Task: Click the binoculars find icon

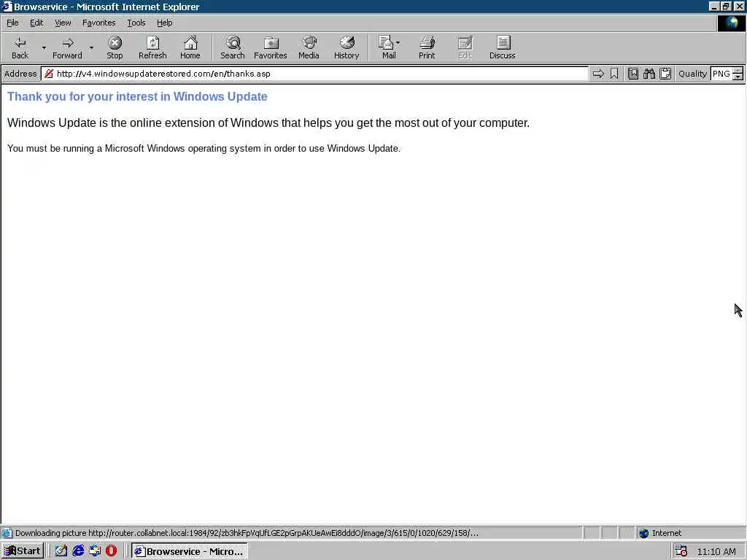Action: 649,74
